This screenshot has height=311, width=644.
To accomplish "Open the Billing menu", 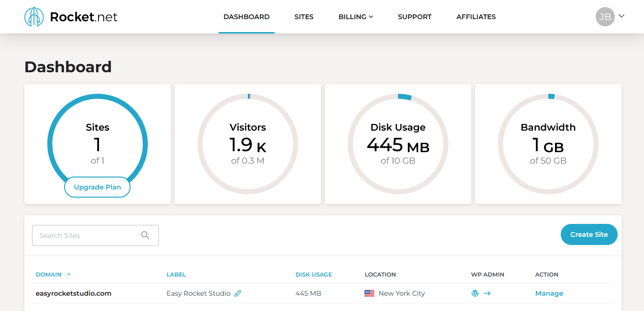I will coord(355,17).
